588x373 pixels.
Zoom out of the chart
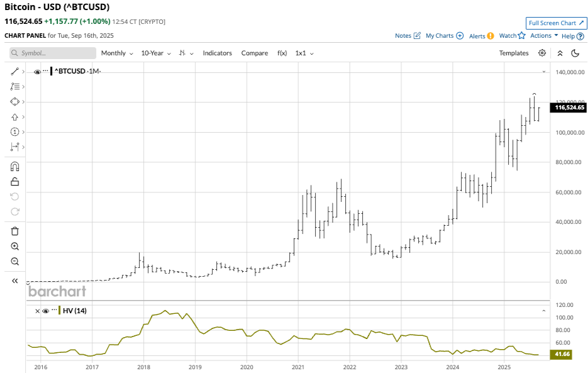click(x=14, y=262)
